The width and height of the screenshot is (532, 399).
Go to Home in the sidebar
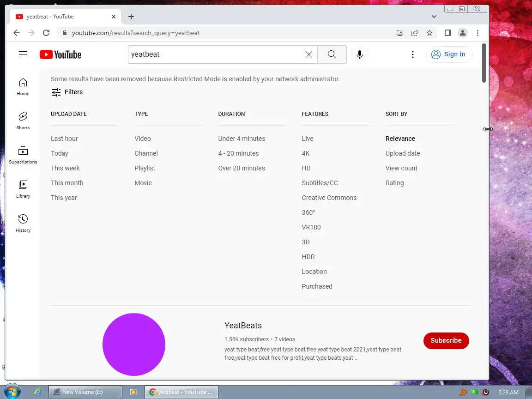(23, 86)
